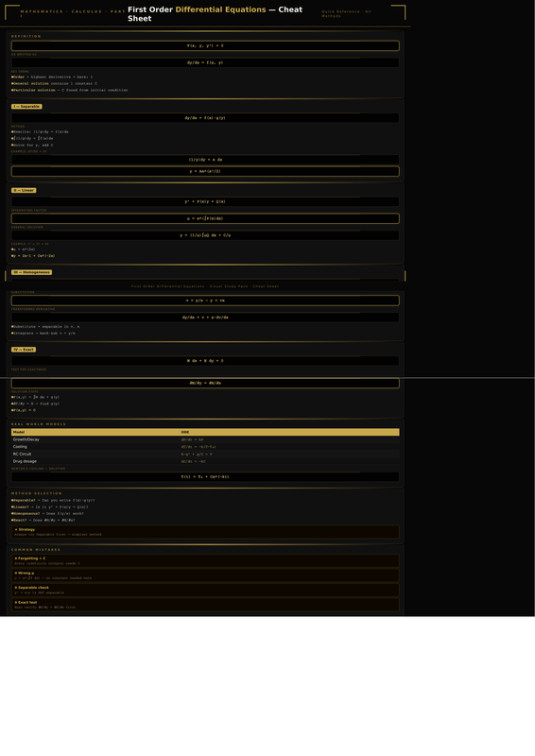Click the 'Homogeneous?' method selection question
The width and height of the screenshot is (535, 756).
click(x=48, y=513)
